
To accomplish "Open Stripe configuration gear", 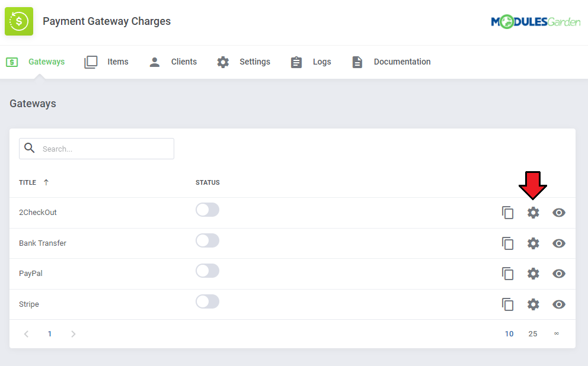I will (533, 304).
